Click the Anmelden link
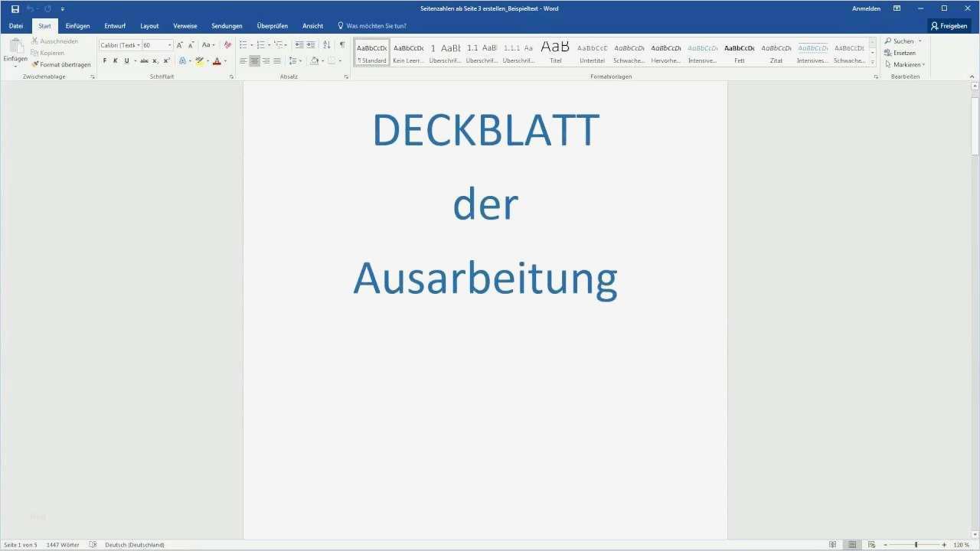Screen dimensions: 980x551 coord(866,8)
